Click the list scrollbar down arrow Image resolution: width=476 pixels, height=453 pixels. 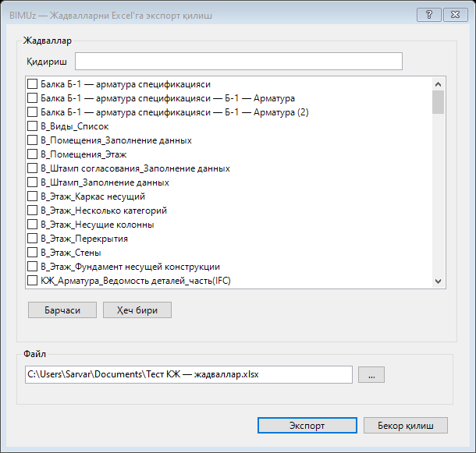pyautogui.click(x=438, y=281)
